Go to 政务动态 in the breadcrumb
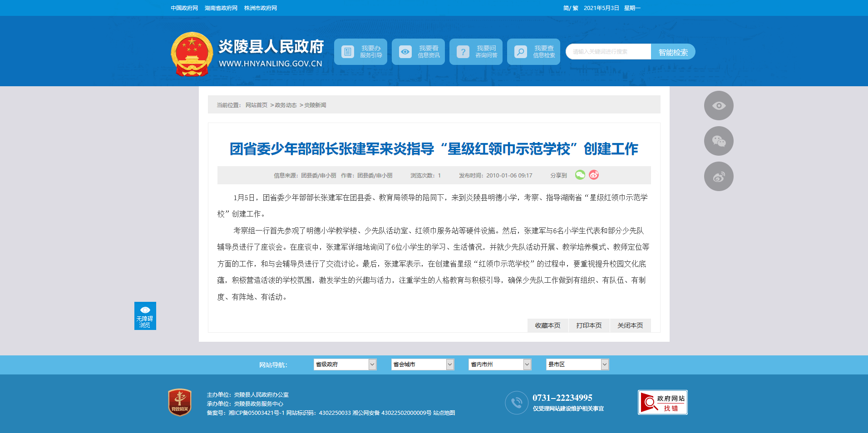 (x=286, y=105)
